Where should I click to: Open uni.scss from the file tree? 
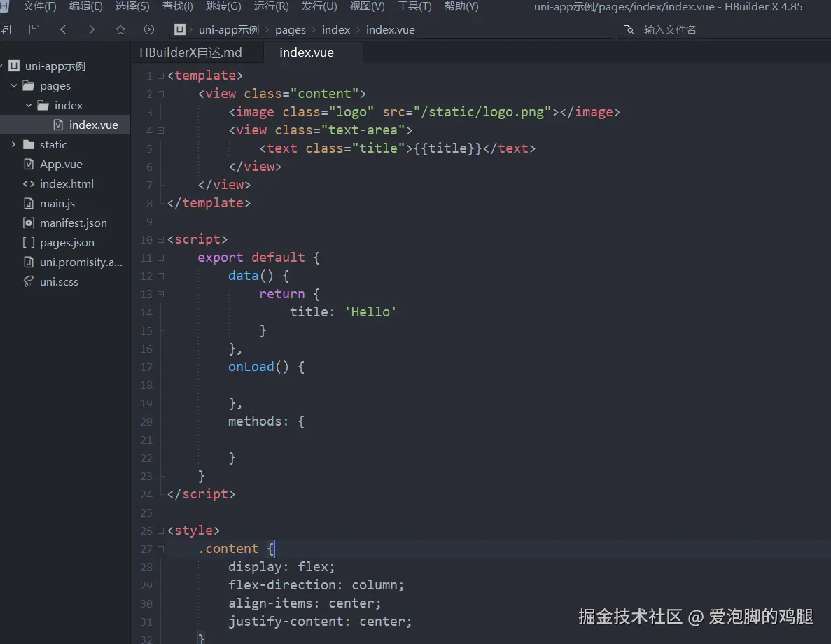click(x=59, y=282)
